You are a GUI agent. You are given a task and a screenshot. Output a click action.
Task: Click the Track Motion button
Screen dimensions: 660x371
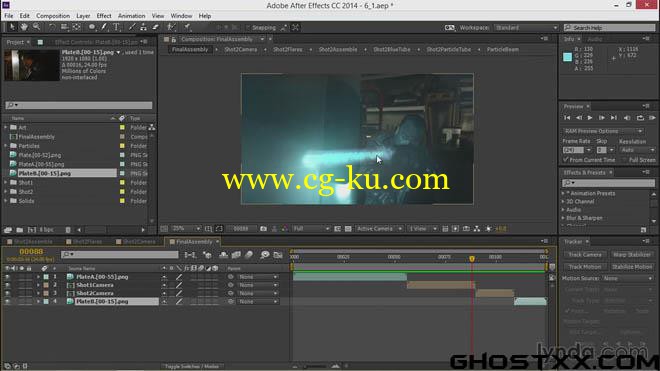pyautogui.click(x=585, y=267)
